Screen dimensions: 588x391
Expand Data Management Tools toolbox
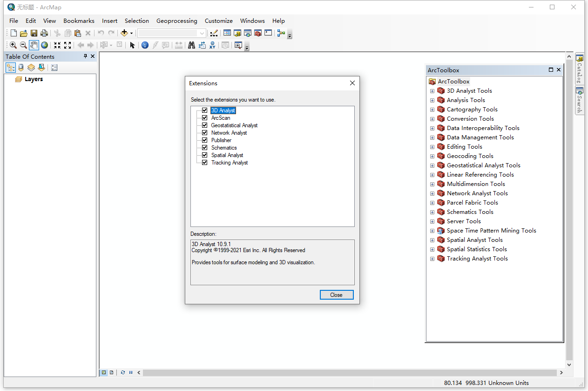coord(432,137)
